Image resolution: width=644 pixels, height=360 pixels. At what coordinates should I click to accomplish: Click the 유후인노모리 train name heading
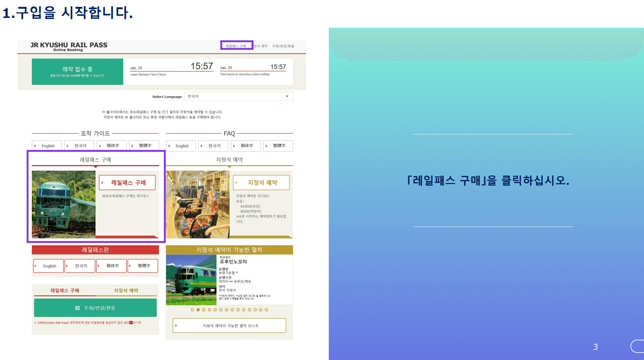pos(233,262)
